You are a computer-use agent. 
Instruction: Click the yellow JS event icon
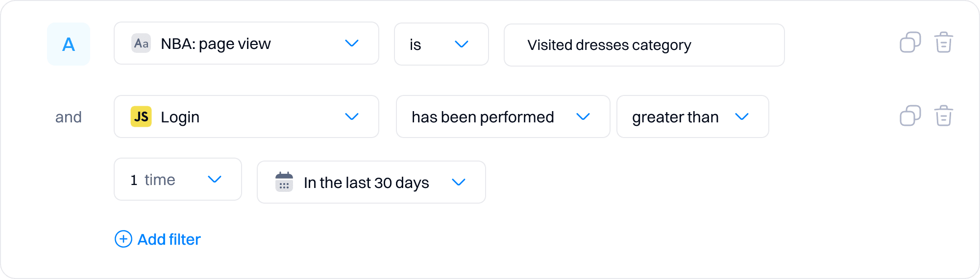pos(141,116)
